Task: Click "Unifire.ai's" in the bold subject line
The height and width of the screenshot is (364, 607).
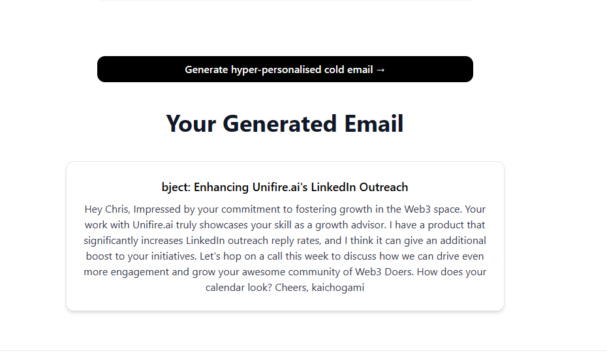Action: pyautogui.click(x=280, y=187)
